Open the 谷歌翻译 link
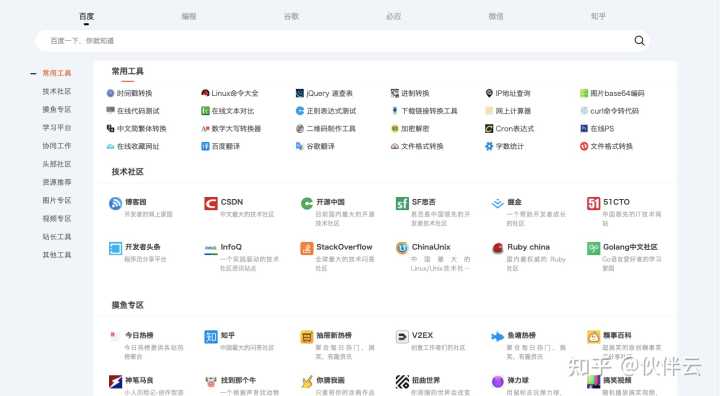 tap(315, 146)
